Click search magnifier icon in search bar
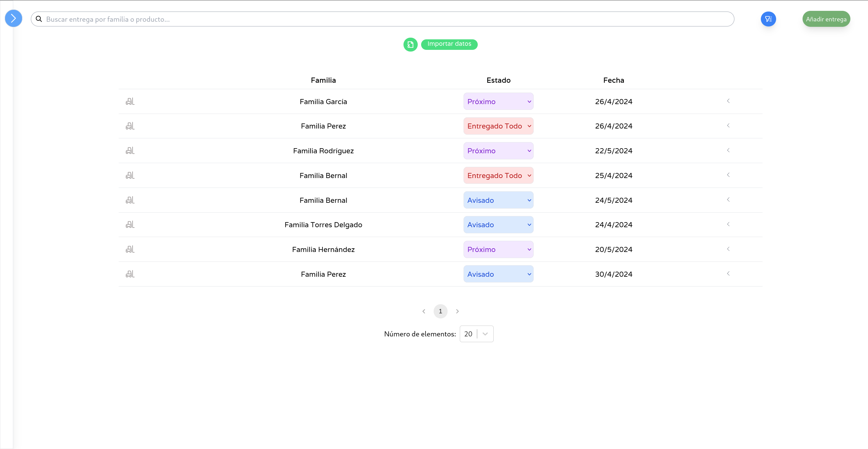 click(39, 19)
